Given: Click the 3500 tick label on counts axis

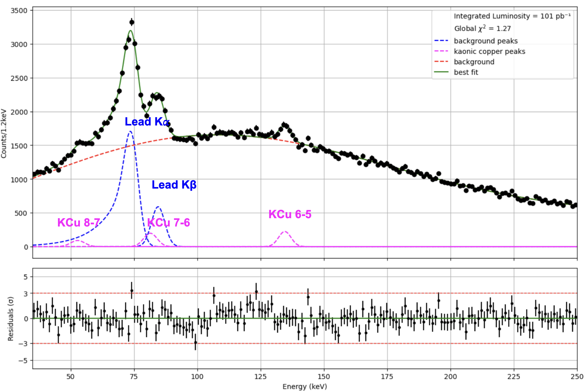Looking at the screenshot, I should (19, 11).
